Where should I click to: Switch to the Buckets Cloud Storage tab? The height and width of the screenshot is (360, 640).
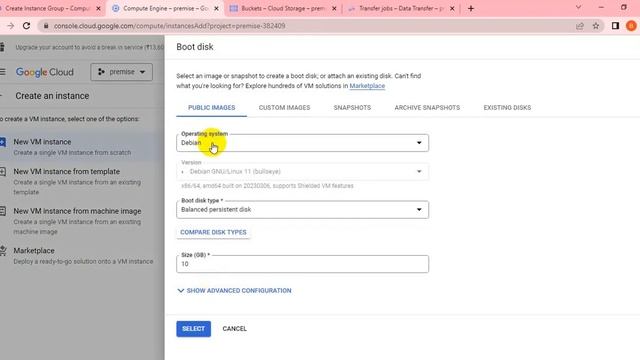pos(283,8)
